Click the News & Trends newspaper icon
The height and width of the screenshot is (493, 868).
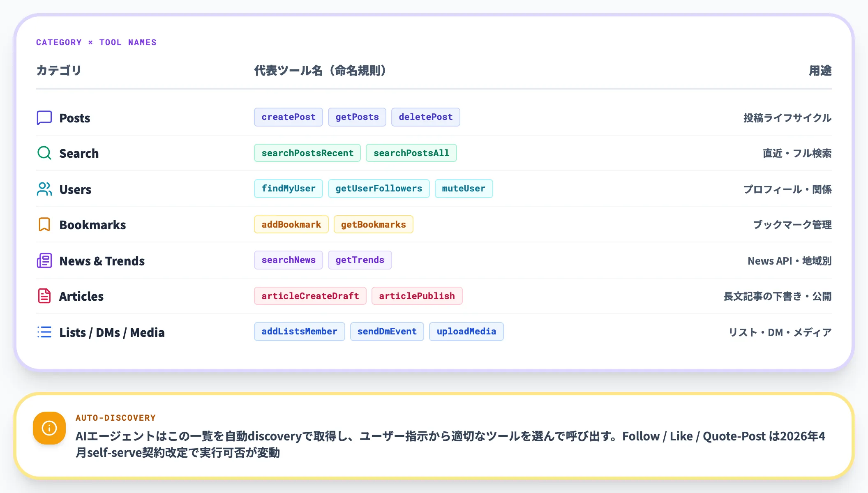44,261
